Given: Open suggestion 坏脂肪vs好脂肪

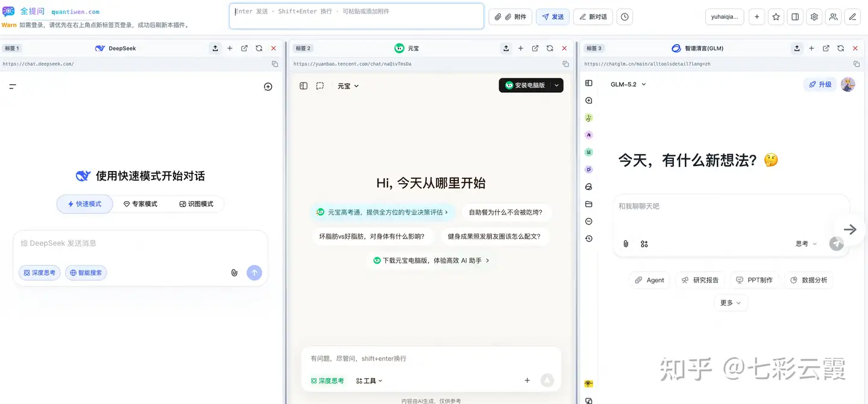Looking at the screenshot, I should 372,237.
